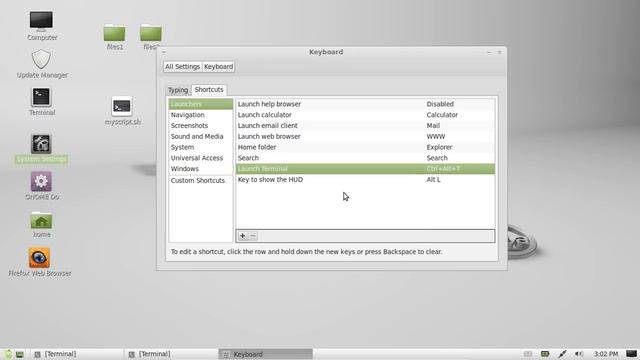
Task: Click the Home folder shortcut row
Action: [x=365, y=147]
